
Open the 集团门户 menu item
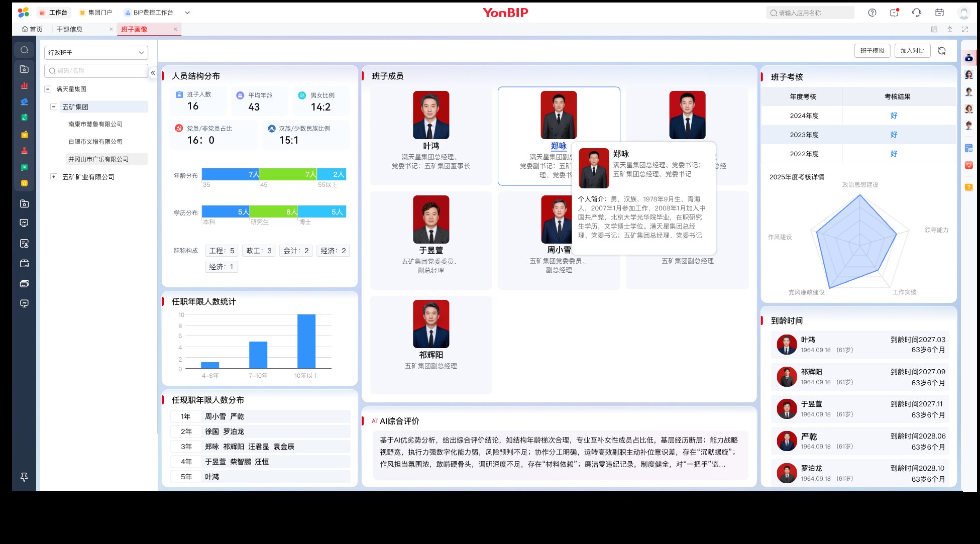click(x=95, y=13)
